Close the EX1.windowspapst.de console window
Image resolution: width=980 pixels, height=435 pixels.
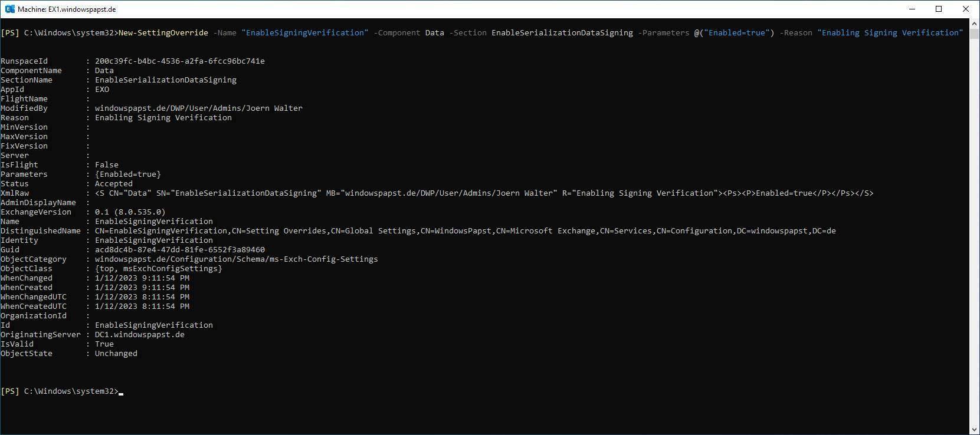966,9
